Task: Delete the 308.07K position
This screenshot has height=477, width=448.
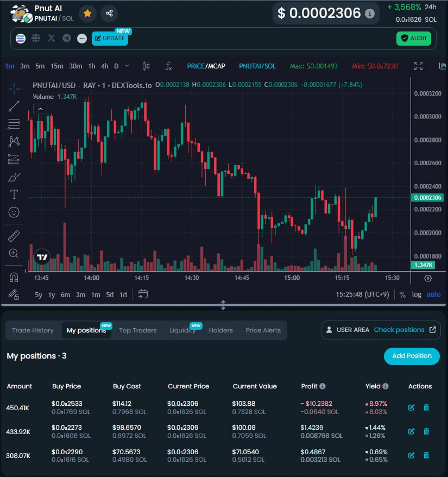Action: click(426, 455)
